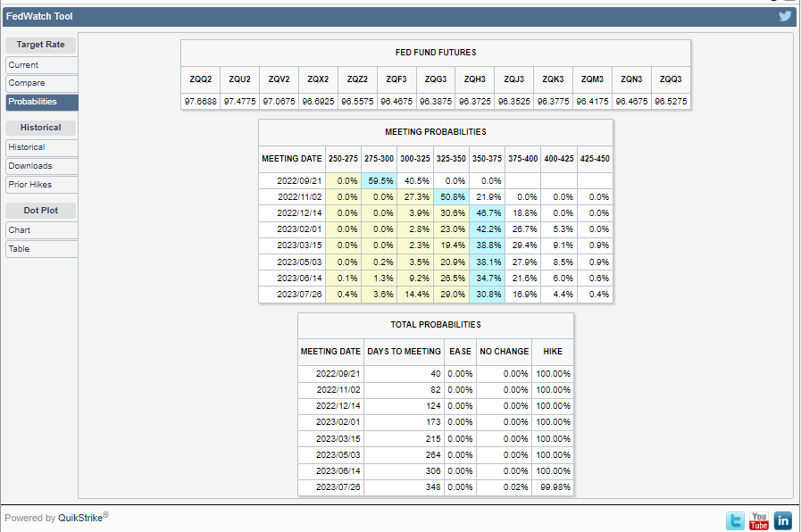Image resolution: width=801 pixels, height=532 pixels.
Task: Click the 350-375 rate column header
Action: click(488, 158)
